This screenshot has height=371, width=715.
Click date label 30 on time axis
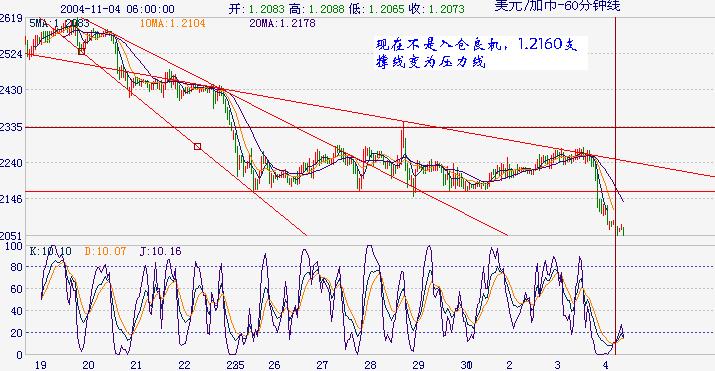[466, 365]
